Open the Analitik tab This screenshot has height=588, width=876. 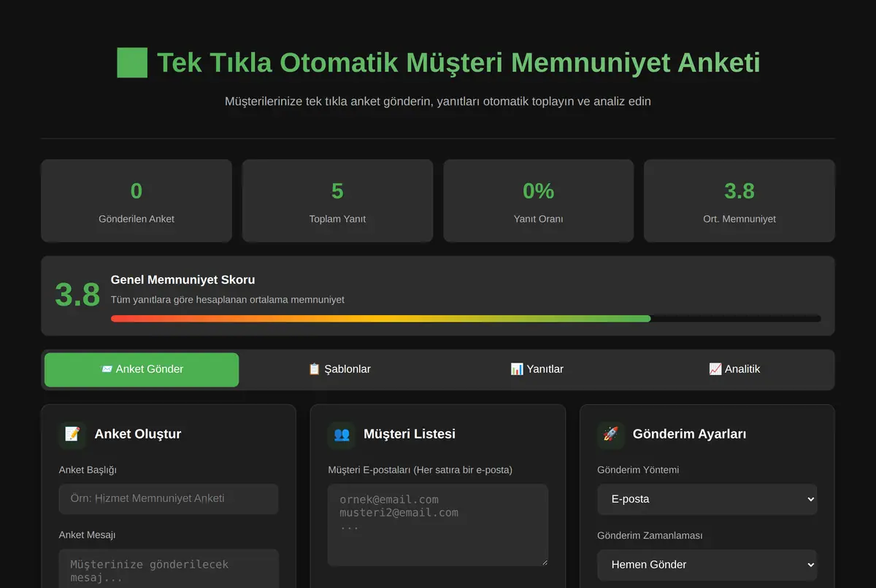(x=734, y=369)
